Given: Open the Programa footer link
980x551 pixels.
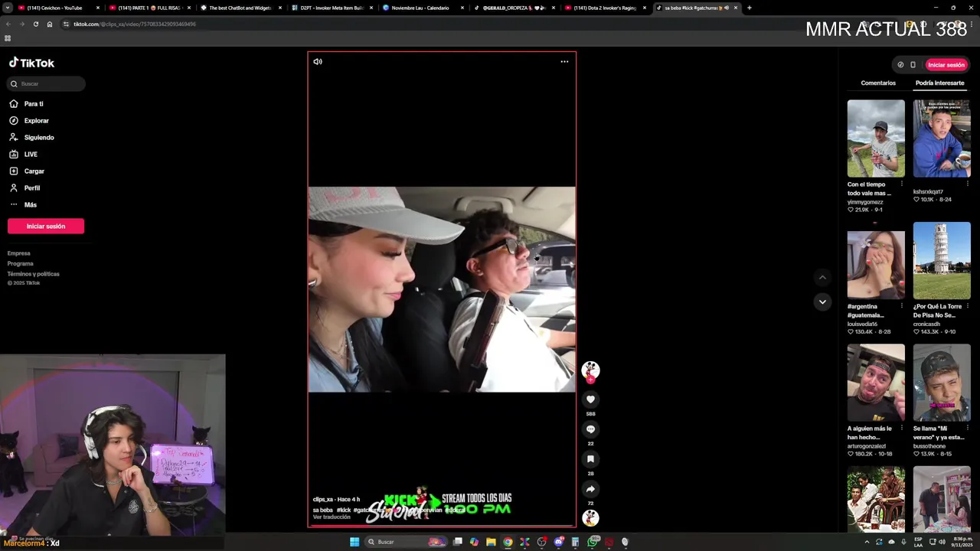Looking at the screenshot, I should coord(21,263).
